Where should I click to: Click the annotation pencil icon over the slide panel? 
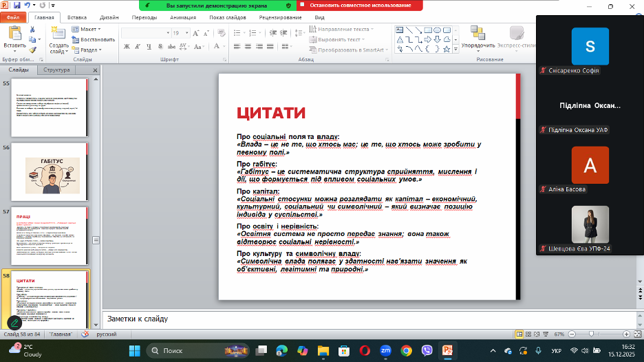[14, 323]
